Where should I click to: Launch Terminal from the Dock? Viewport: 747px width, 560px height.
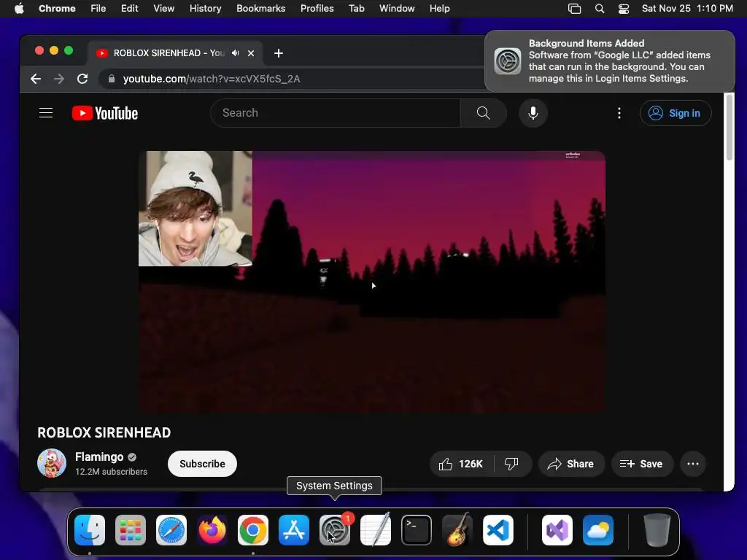point(417,530)
